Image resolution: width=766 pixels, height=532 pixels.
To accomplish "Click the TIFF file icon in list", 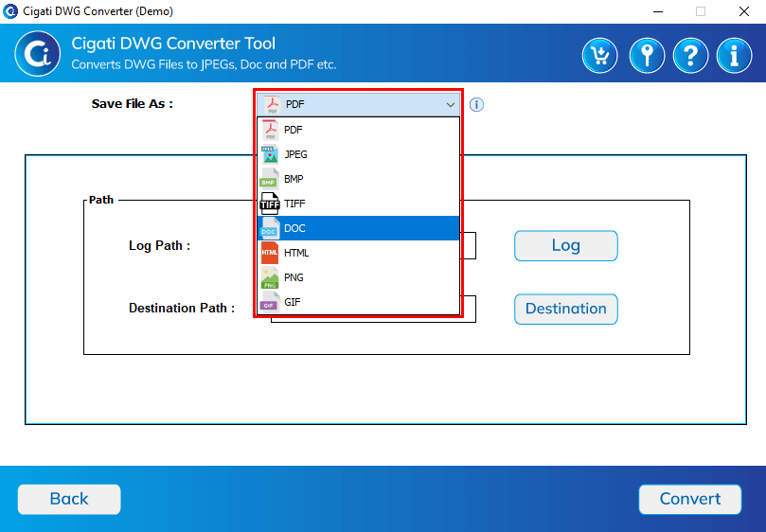I will coord(270,204).
